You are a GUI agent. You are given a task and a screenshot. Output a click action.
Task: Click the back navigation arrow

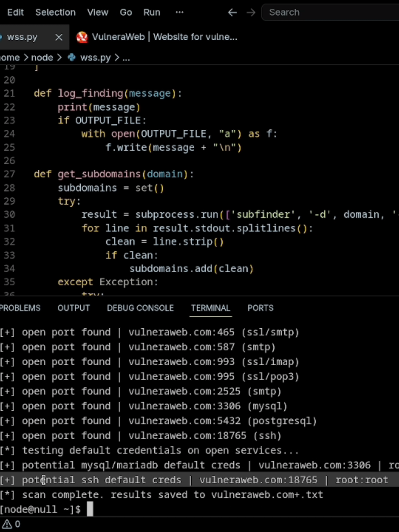tap(232, 13)
